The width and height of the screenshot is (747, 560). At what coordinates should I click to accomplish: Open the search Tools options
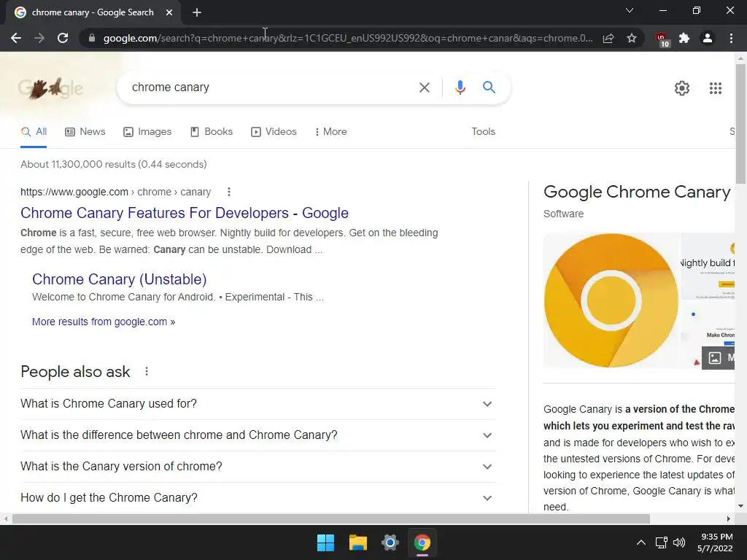click(483, 132)
